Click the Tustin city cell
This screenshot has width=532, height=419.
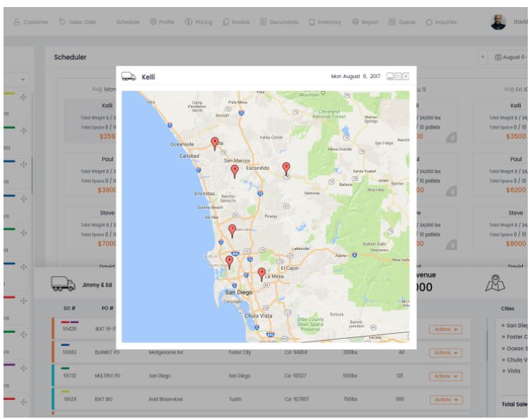(x=235, y=399)
